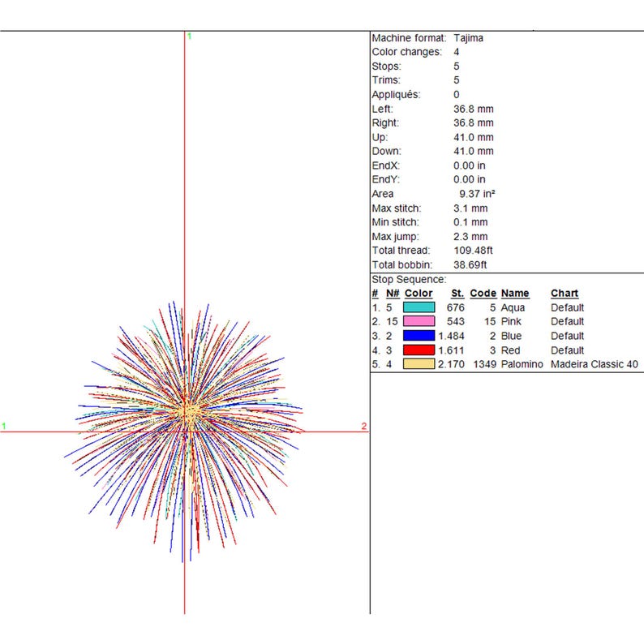644x644 pixels.
Task: Click code '1349' in Palomino row
Action: pos(485,364)
